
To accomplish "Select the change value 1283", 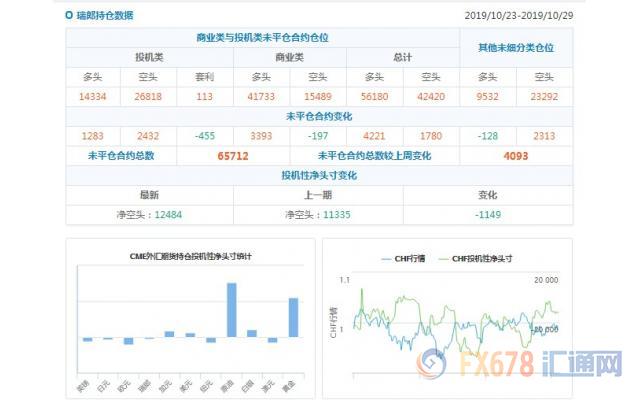I will point(93,136).
